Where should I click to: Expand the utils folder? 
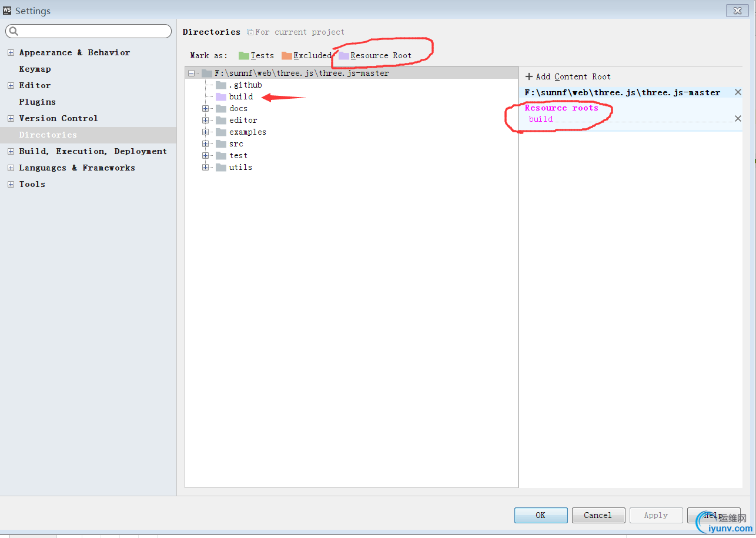[x=205, y=167]
